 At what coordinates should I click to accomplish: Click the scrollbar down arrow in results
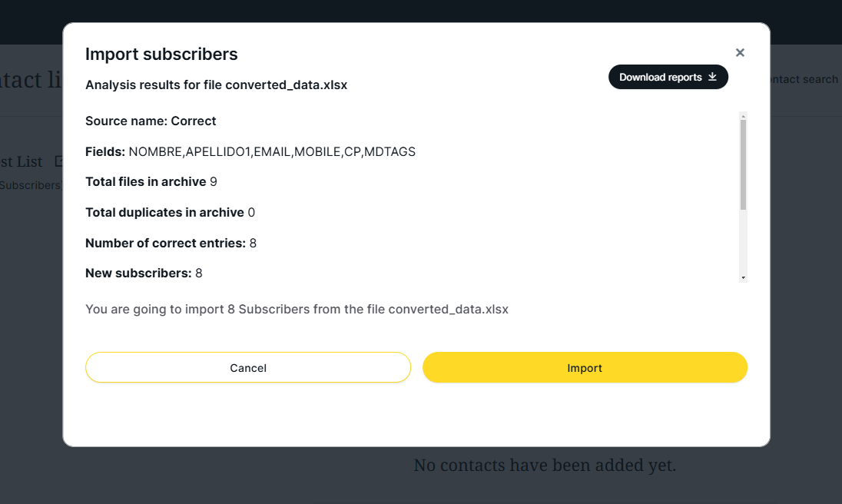pos(743,277)
